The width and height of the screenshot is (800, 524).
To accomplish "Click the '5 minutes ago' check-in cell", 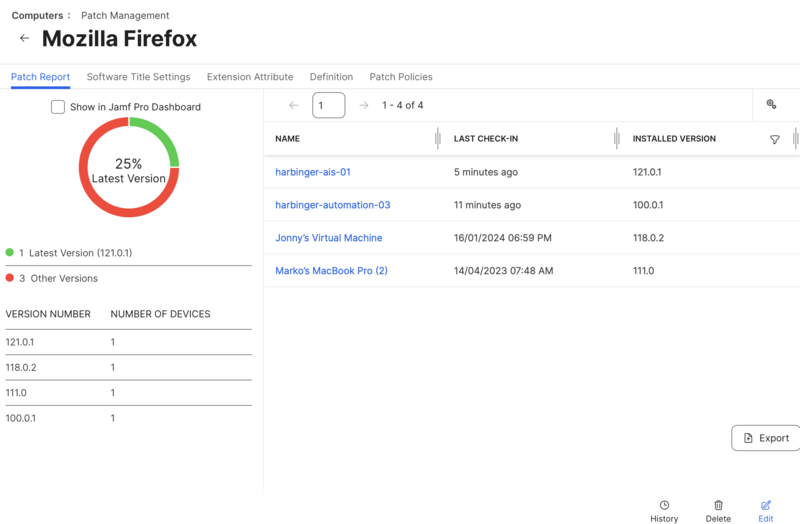I will (x=486, y=172).
